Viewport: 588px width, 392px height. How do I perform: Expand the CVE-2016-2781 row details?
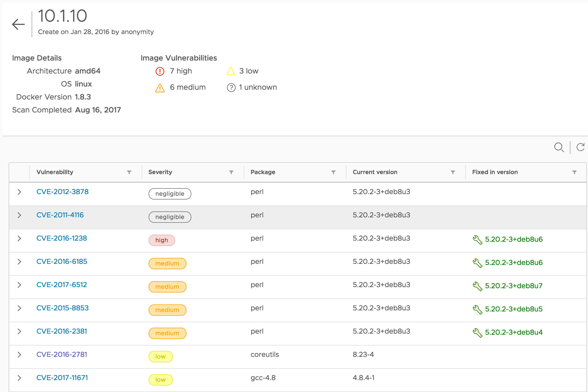click(19, 355)
